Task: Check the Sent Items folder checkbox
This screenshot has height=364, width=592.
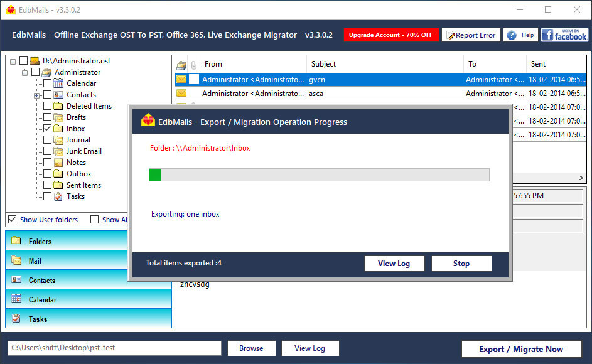Action: [x=47, y=185]
